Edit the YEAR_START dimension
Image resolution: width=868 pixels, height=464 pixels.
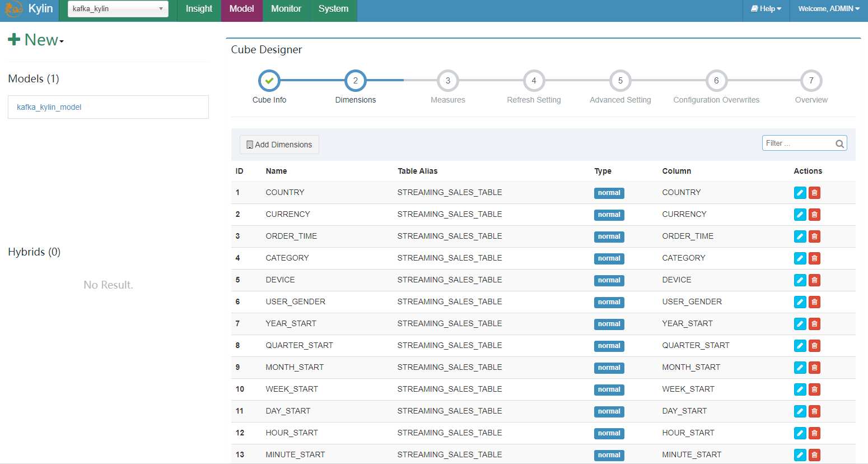800,324
